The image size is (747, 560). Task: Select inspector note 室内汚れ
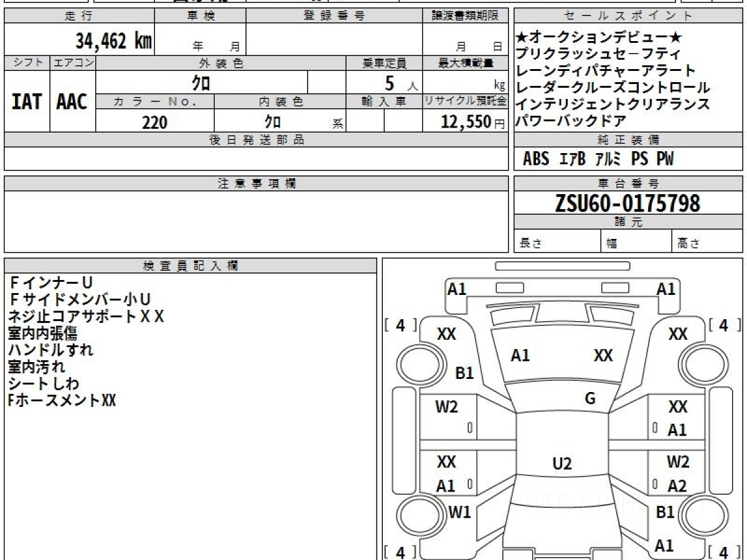[x=37, y=367]
